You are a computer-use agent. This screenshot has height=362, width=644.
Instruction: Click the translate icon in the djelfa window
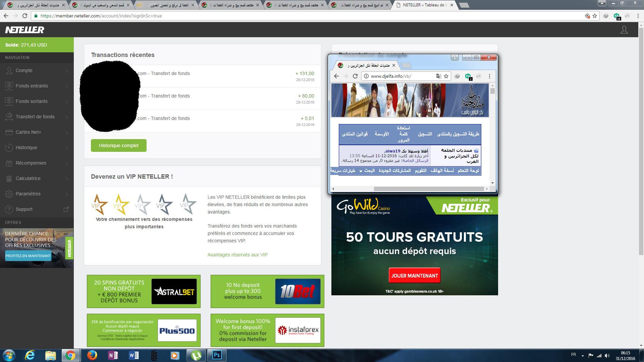[438, 76]
